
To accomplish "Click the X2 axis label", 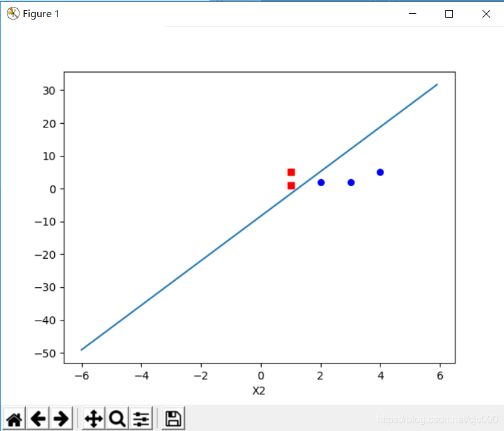I will 259,391.
